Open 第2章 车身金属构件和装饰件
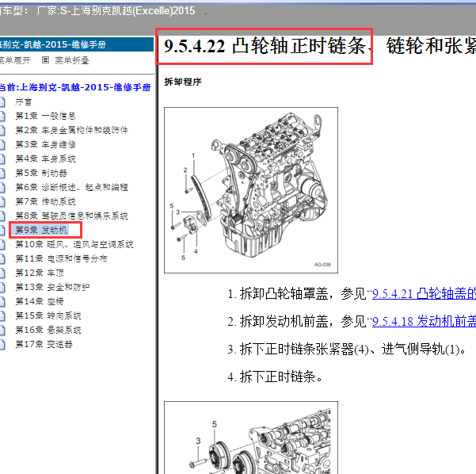 [71, 130]
